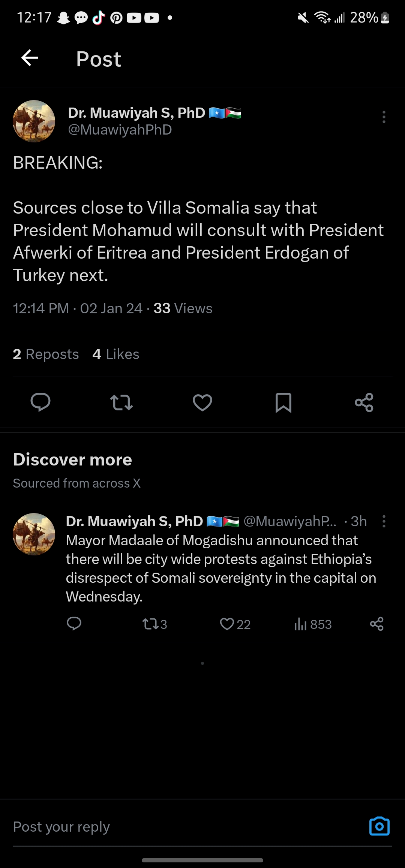
Task: Repost the BREAKING post
Action: [x=121, y=403]
